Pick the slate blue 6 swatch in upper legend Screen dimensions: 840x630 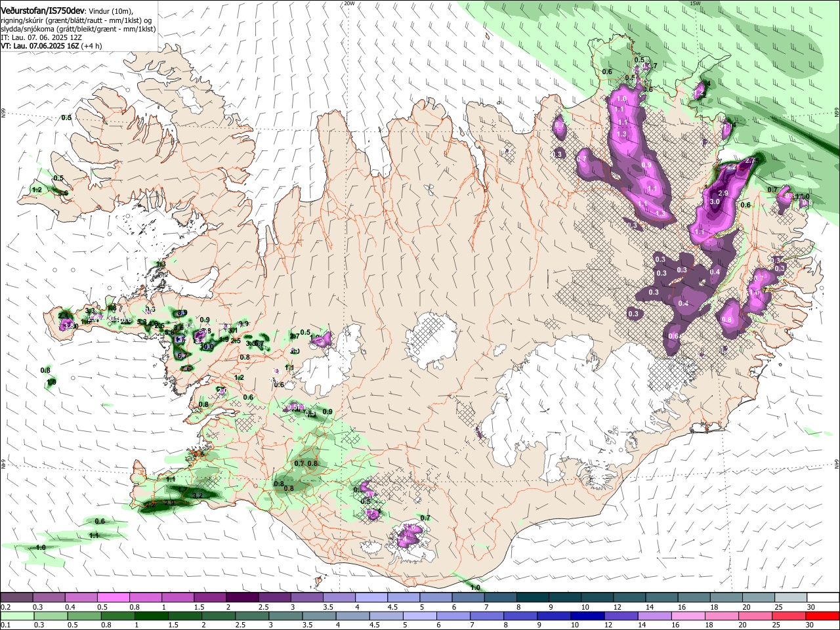coord(467,598)
